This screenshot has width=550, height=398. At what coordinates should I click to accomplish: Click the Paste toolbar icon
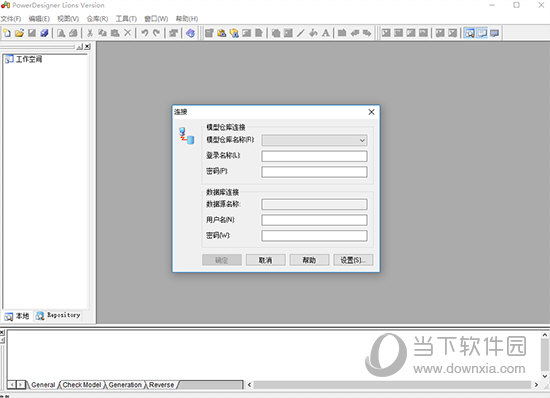point(115,33)
